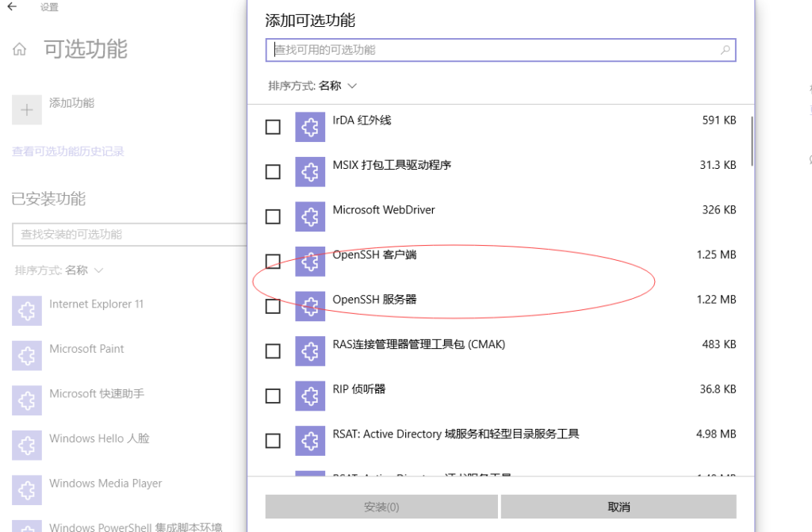Click the dialog's vertical scrollbar thumb
The width and height of the screenshot is (812, 532).
752,141
